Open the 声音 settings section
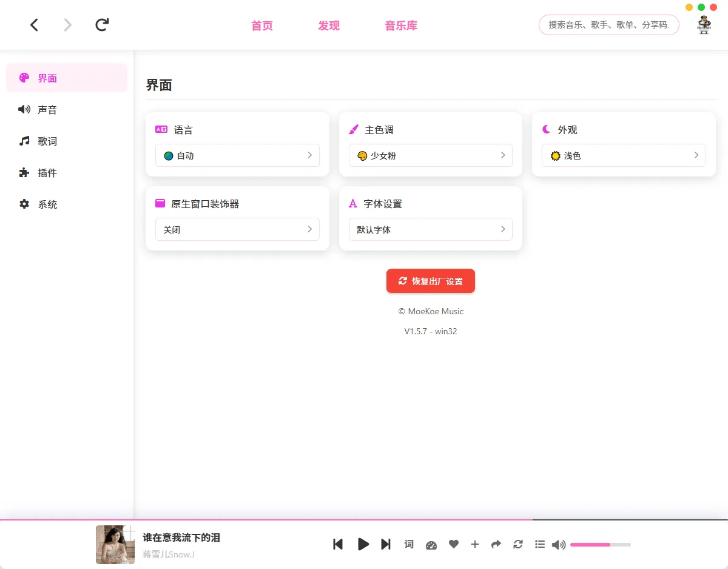Screen dimensions: 728x569 tap(47, 110)
